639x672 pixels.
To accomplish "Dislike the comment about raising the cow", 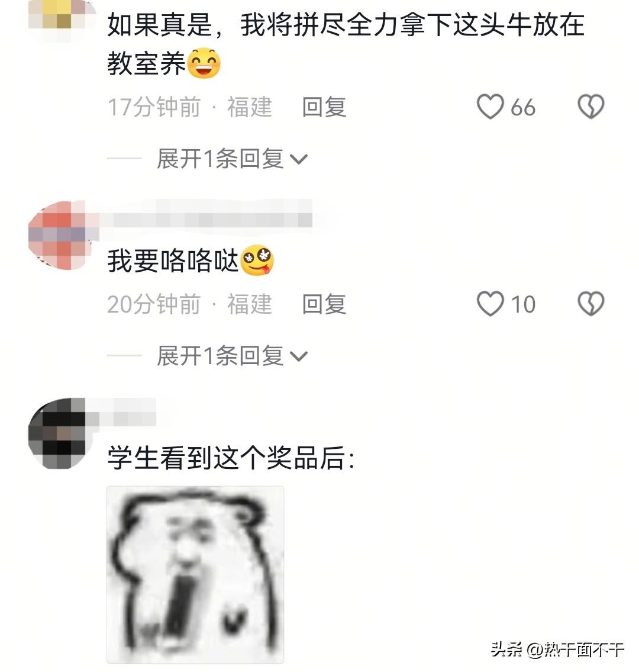I will click(591, 107).
